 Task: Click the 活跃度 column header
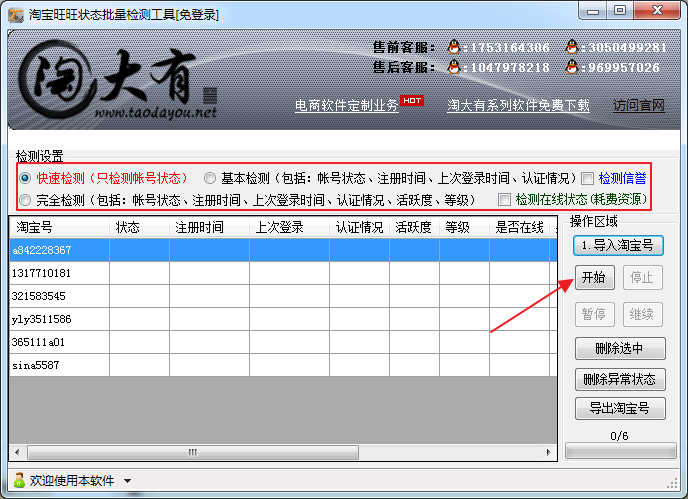tap(414, 227)
